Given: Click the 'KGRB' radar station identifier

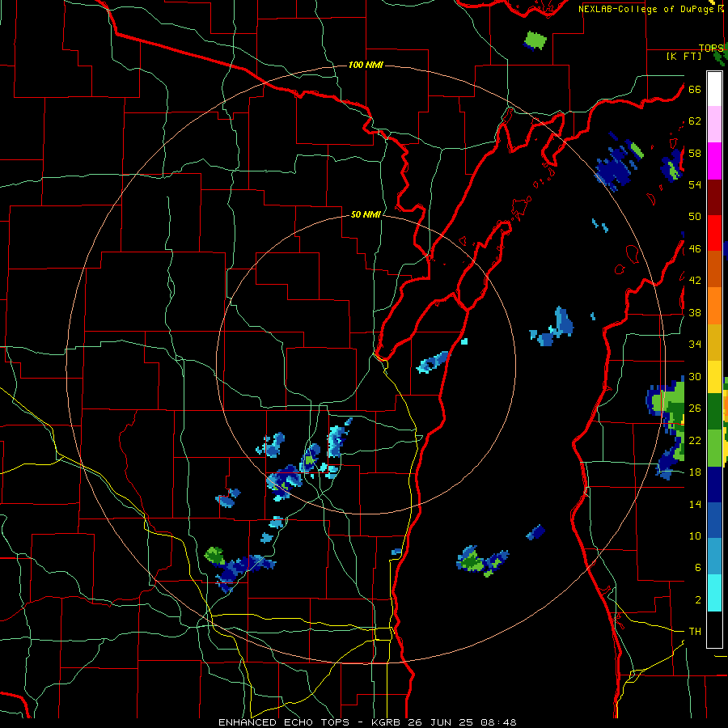Looking at the screenshot, I should pos(387,722).
